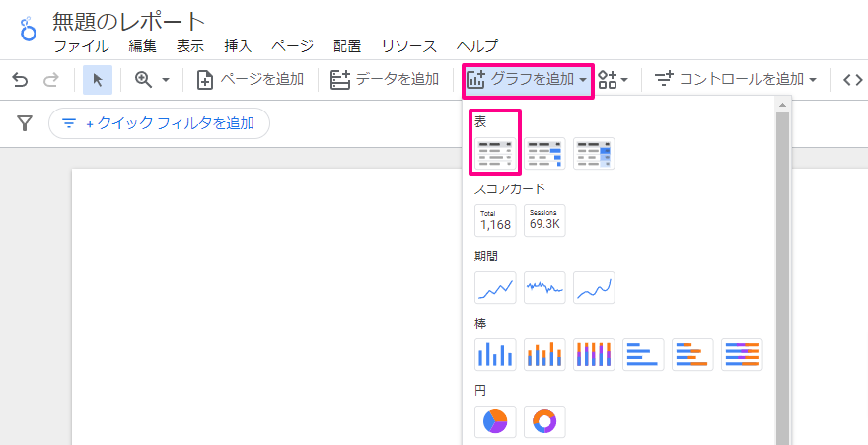
Task: Click the 円 section label
Action: 480,391
